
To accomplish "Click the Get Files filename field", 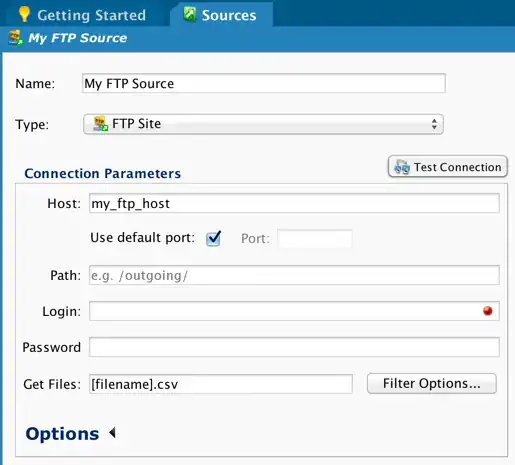I will 221,384.
